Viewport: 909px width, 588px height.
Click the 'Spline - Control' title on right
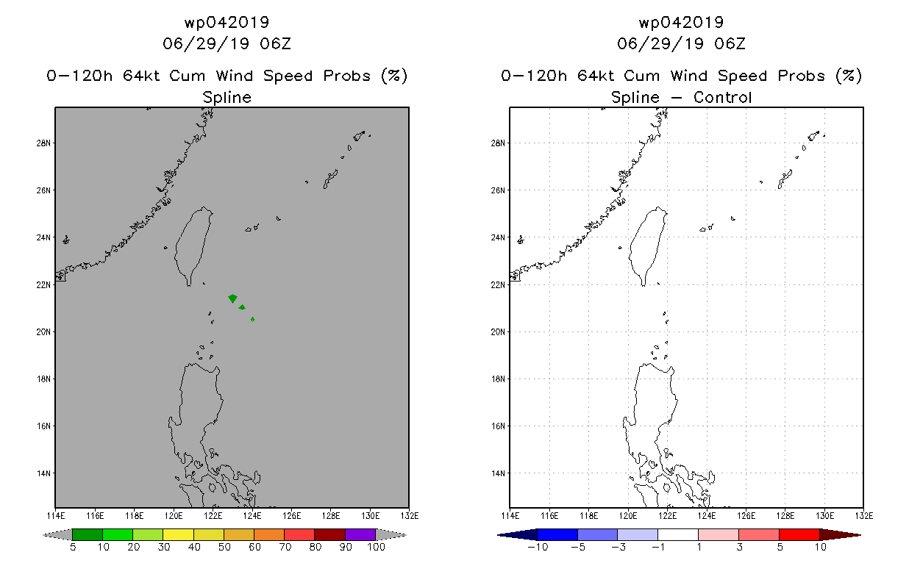click(x=681, y=97)
